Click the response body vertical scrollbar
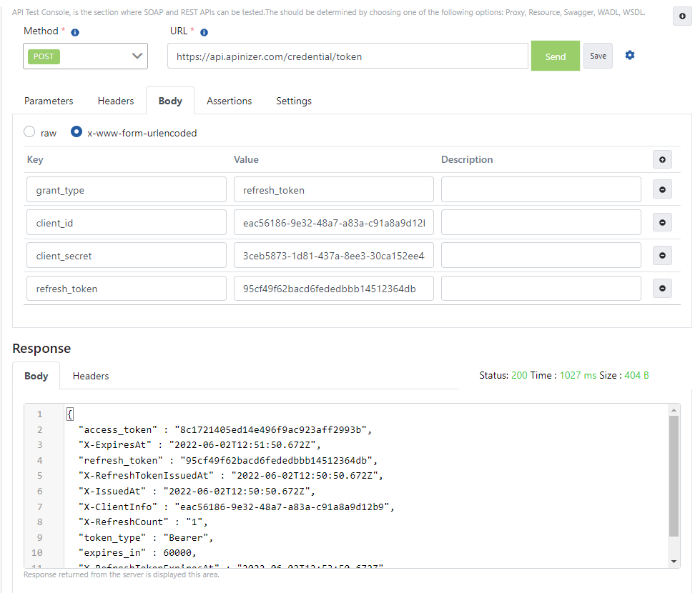This screenshot has height=593, width=700. pos(674,475)
